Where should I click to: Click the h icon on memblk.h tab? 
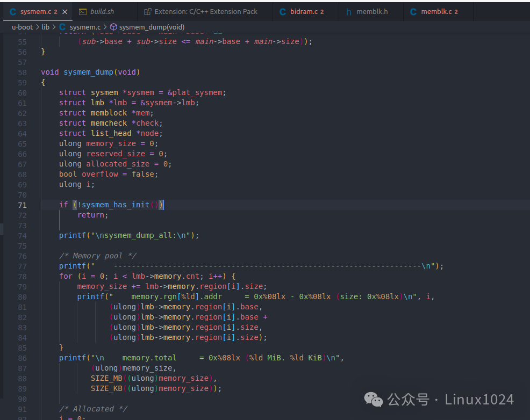click(x=349, y=11)
